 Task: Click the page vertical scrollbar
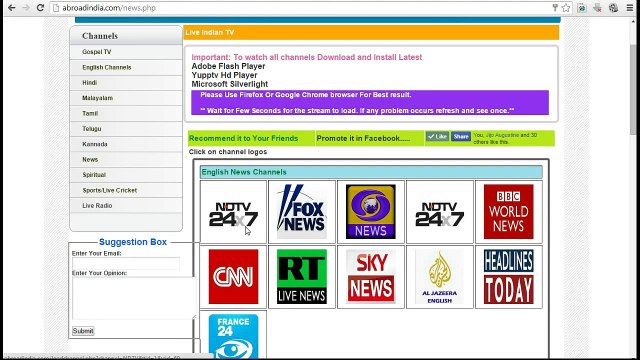[633, 90]
